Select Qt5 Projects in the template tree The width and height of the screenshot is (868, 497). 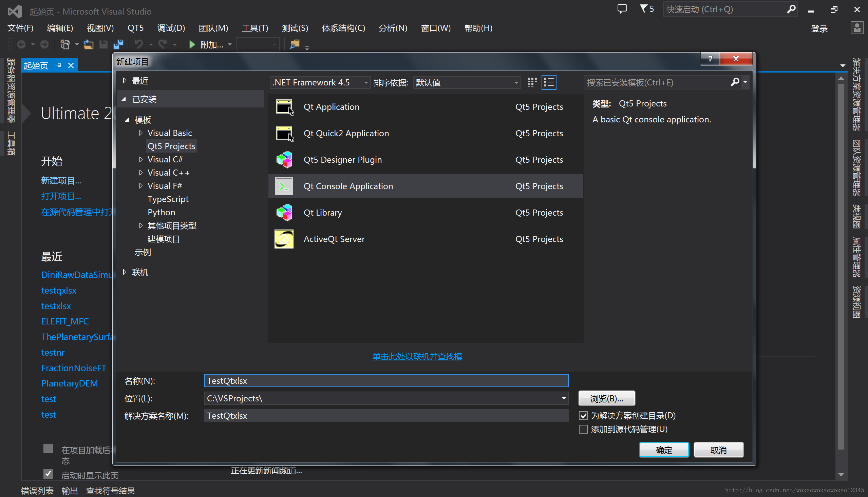[x=171, y=146]
